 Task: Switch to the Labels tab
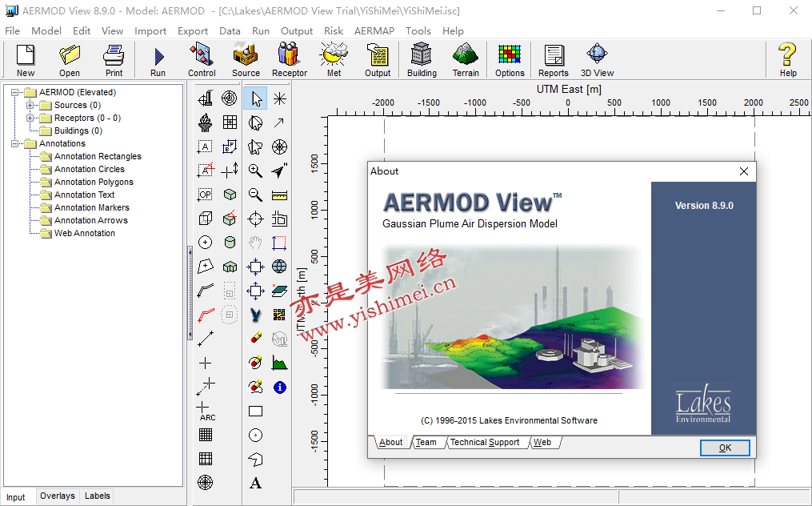click(x=98, y=496)
